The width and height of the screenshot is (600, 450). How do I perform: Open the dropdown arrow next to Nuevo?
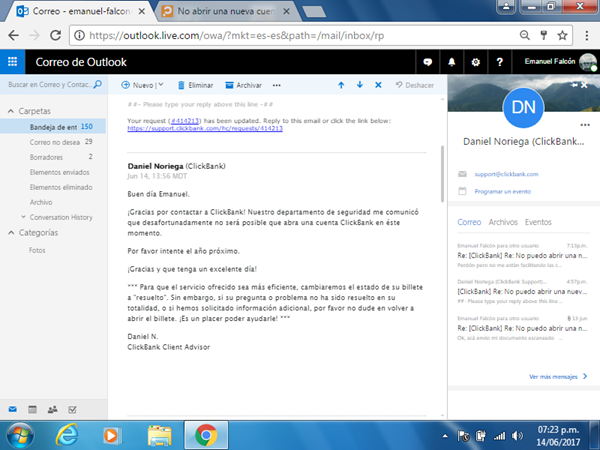[x=161, y=85]
